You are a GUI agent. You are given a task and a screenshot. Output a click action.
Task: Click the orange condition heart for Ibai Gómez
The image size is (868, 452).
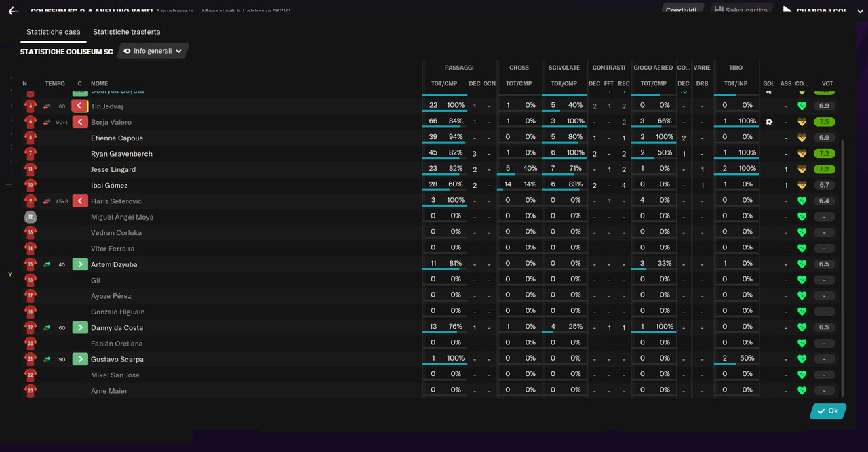point(802,186)
